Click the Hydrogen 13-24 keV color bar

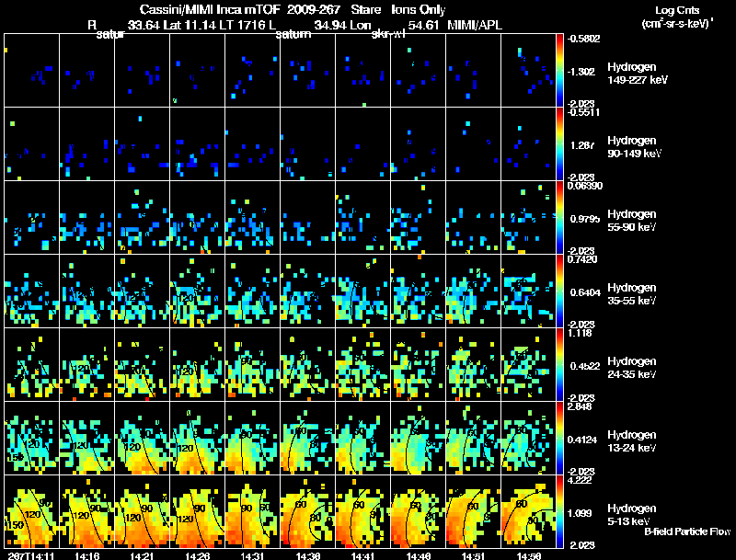tap(559, 438)
